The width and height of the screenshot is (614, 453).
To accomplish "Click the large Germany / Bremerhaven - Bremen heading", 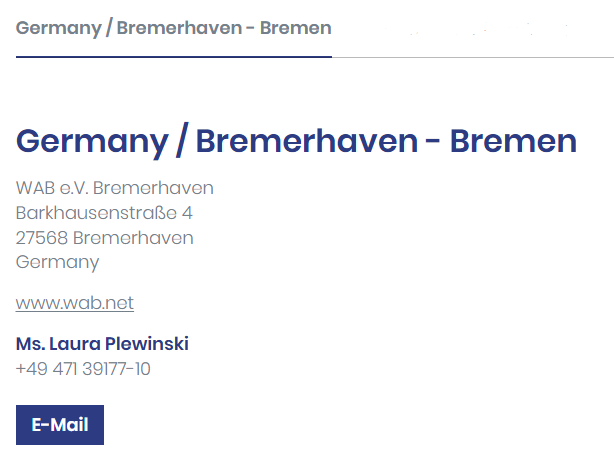I will [296, 141].
